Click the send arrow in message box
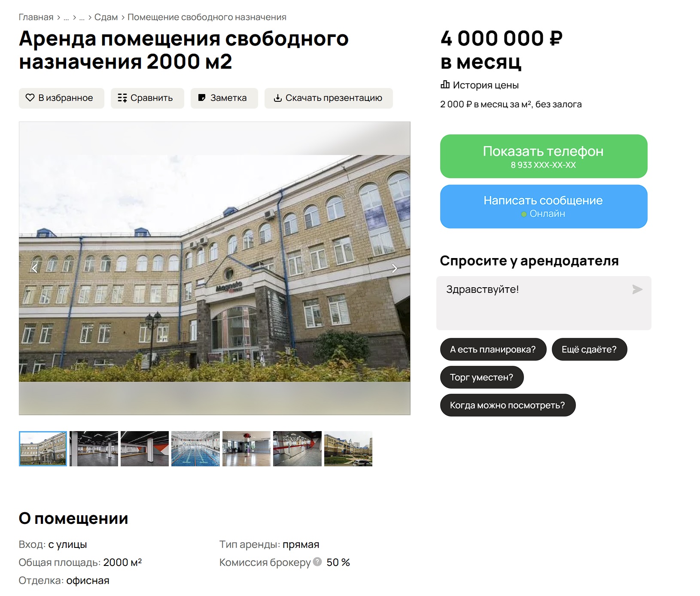Viewport: 700px width, 596px height. tap(637, 289)
